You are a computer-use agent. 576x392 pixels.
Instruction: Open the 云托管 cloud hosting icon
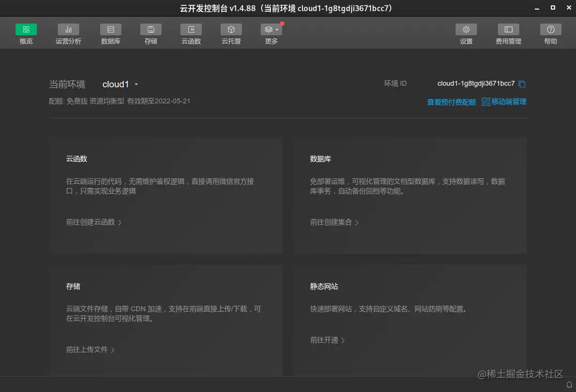click(231, 29)
